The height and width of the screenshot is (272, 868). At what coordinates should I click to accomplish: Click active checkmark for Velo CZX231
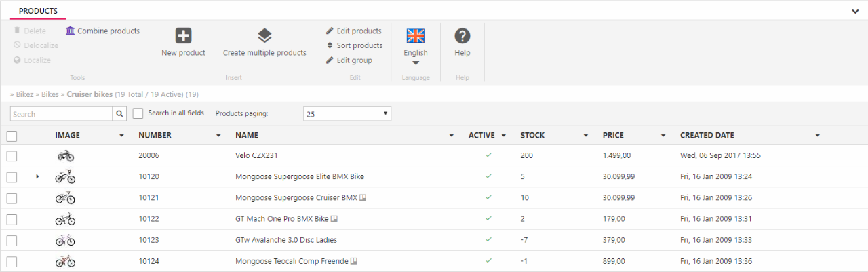coord(488,155)
